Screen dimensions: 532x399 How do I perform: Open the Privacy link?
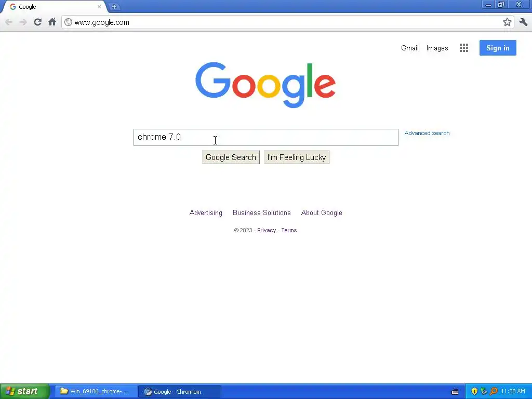267,230
